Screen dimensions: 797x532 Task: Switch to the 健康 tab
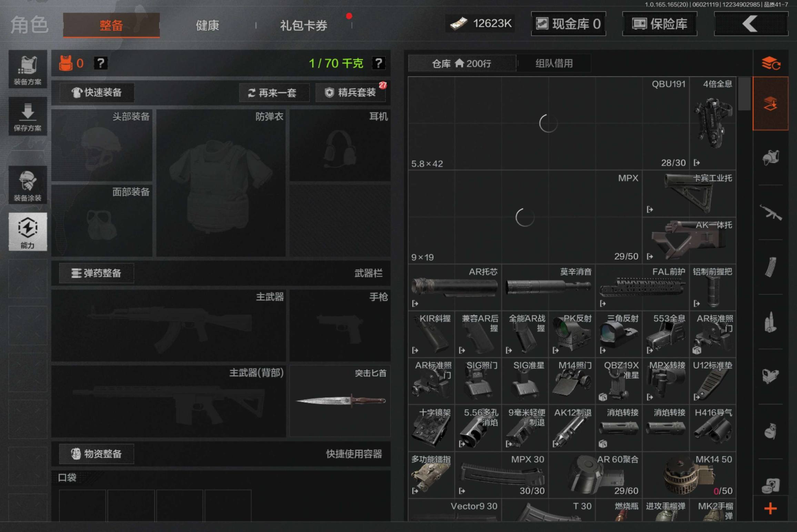(208, 25)
